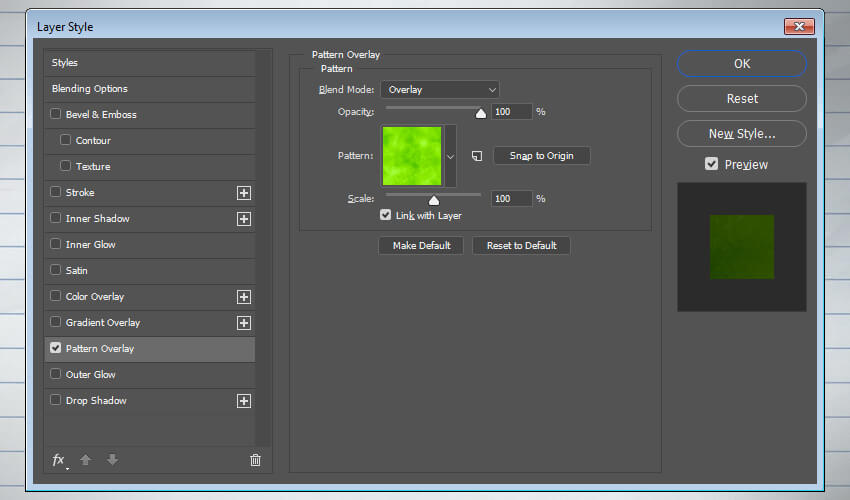Open Blending Options section
Image resolution: width=850 pixels, height=500 pixels.
tap(150, 89)
